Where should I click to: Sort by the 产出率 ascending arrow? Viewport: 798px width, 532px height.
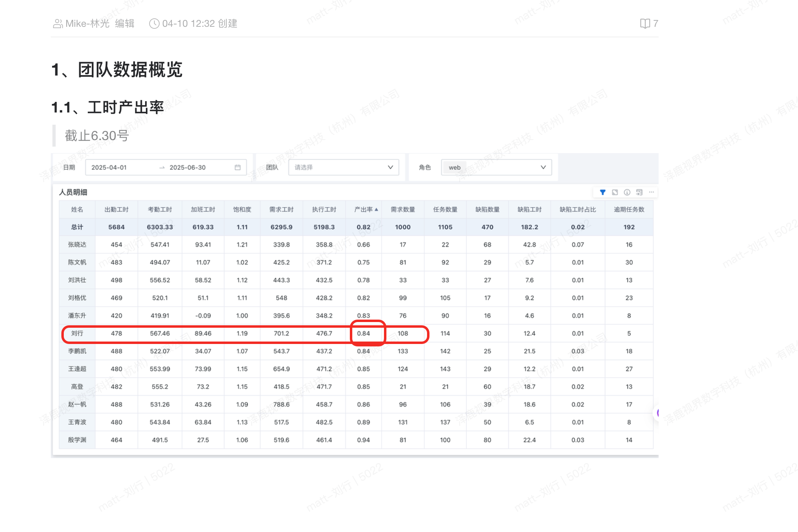pyautogui.click(x=377, y=210)
